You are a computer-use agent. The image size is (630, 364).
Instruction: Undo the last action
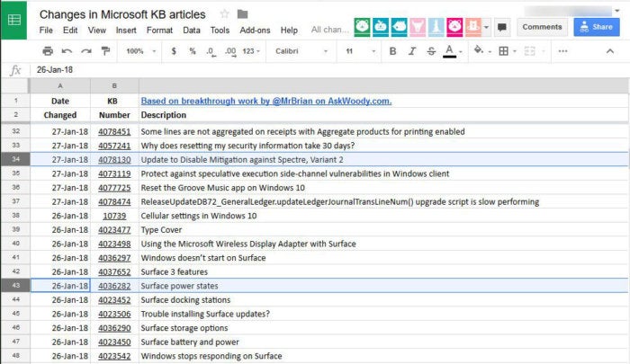(67, 51)
